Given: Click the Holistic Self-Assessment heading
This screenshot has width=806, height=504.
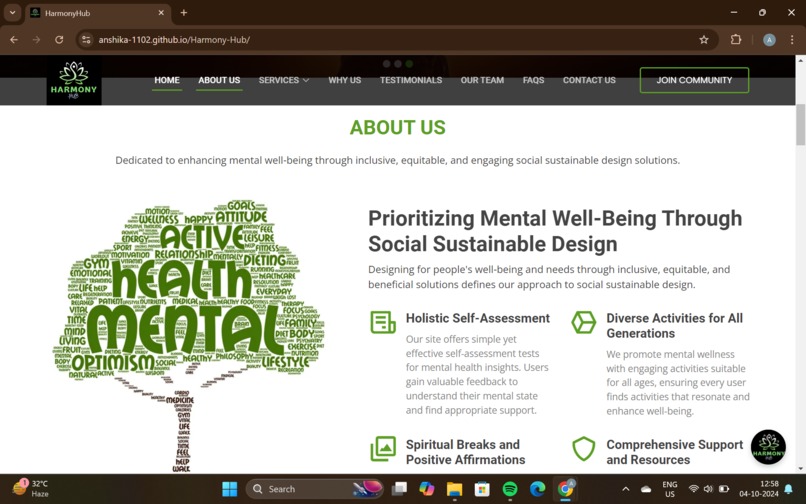Looking at the screenshot, I should click(478, 318).
